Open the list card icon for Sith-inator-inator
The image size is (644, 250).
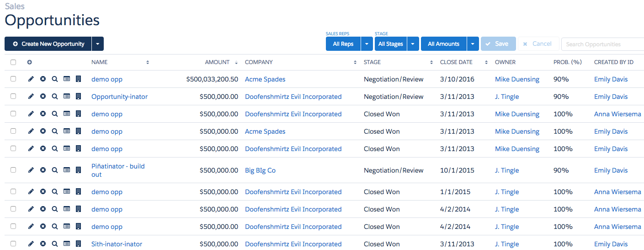67,244
